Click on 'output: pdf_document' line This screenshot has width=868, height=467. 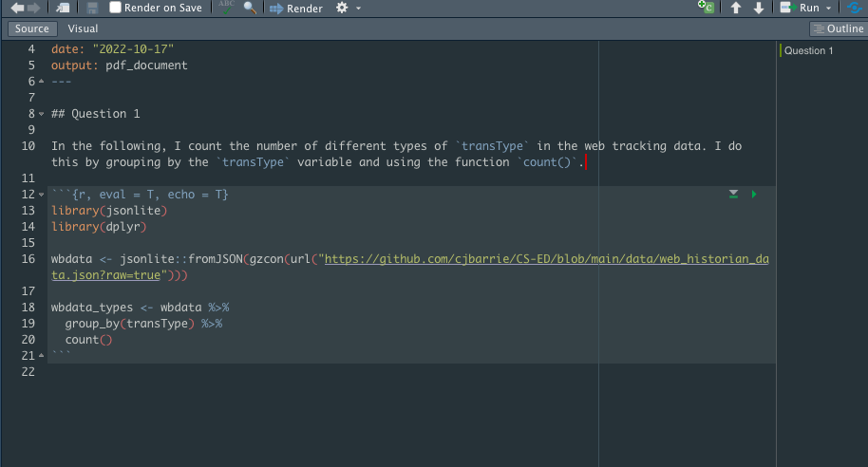coord(120,65)
